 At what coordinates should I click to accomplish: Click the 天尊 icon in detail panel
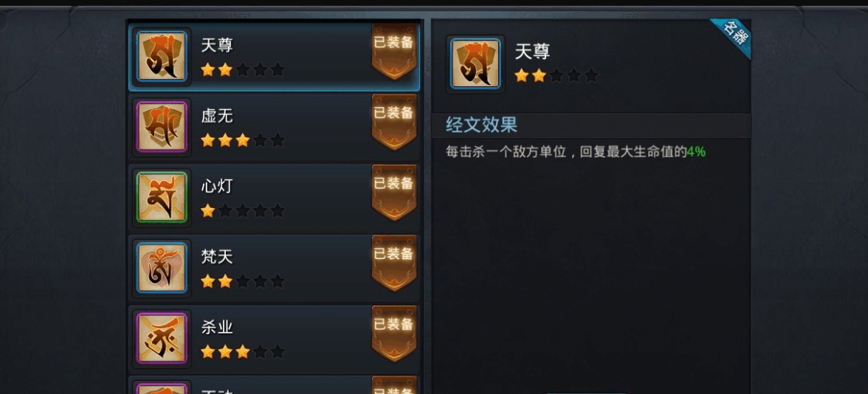[x=475, y=63]
